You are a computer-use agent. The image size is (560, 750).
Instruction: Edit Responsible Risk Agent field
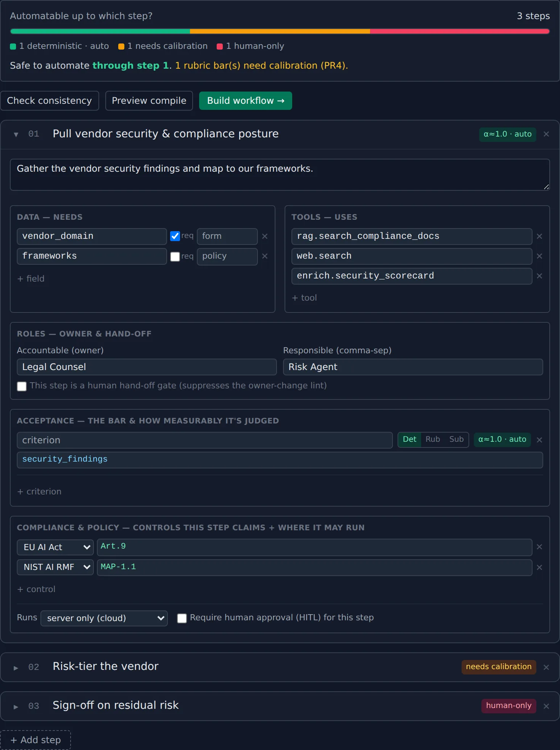click(413, 367)
